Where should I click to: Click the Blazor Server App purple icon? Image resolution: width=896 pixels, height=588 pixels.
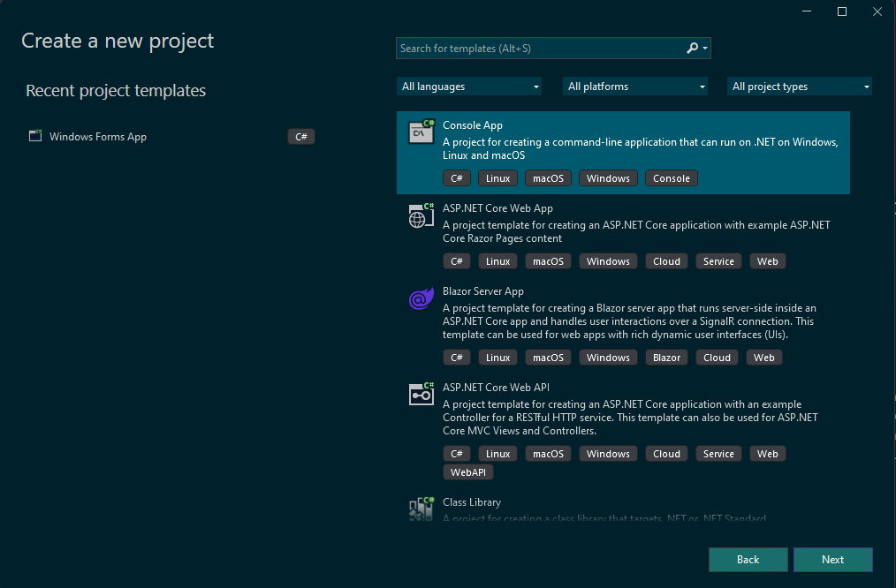tap(421, 298)
